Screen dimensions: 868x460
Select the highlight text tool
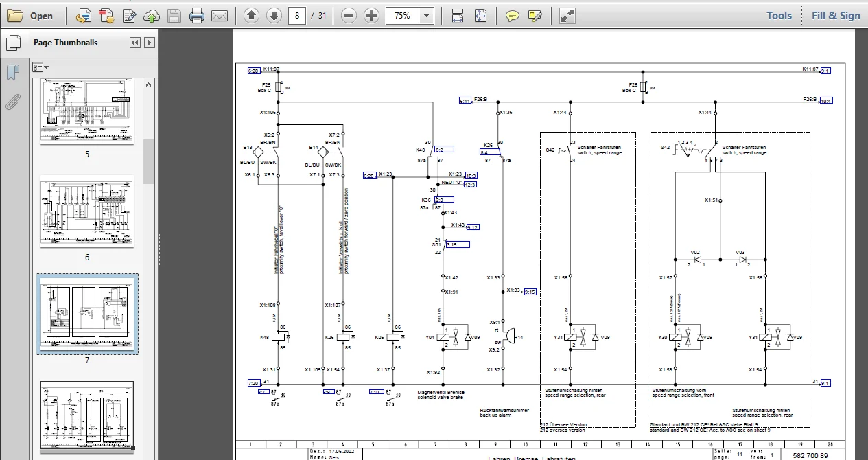(535, 15)
